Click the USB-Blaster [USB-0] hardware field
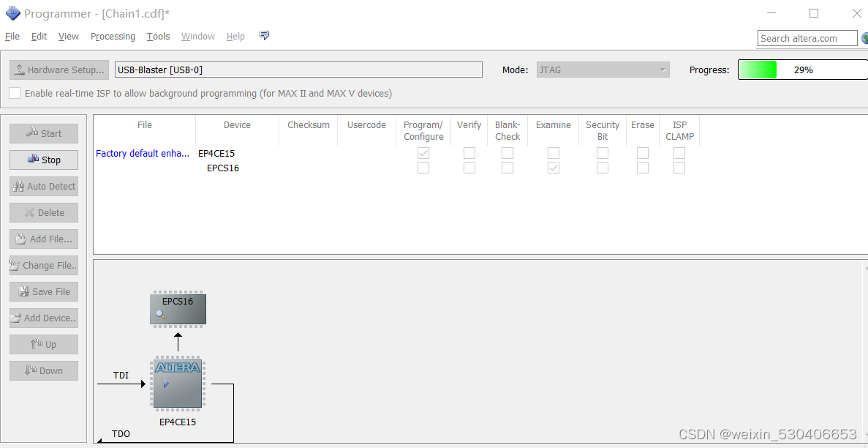868x448 pixels. pos(298,70)
